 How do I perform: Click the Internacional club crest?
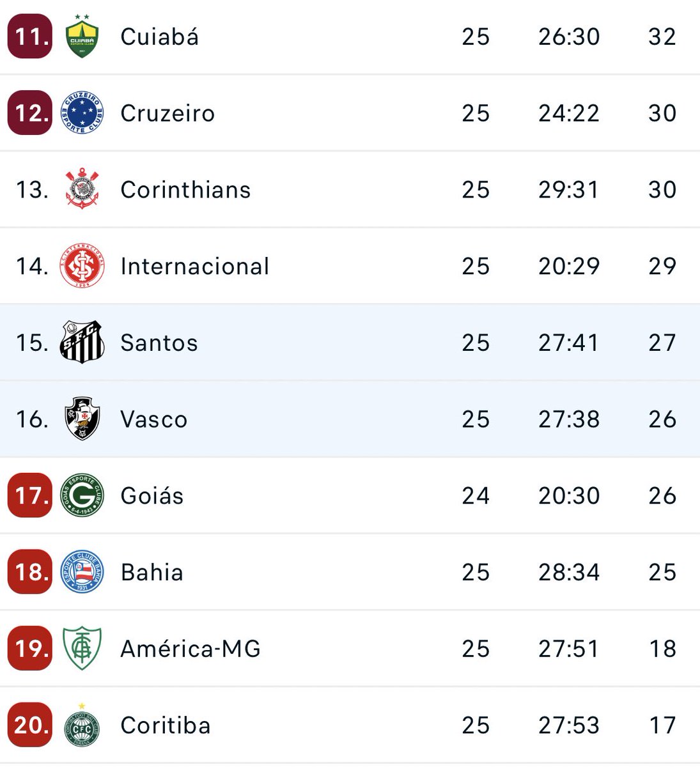pos(82,266)
